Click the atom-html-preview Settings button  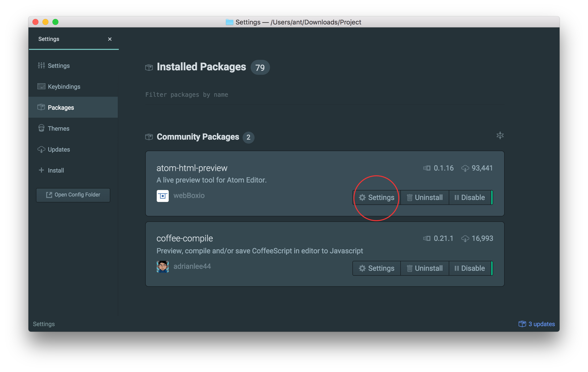pos(376,197)
